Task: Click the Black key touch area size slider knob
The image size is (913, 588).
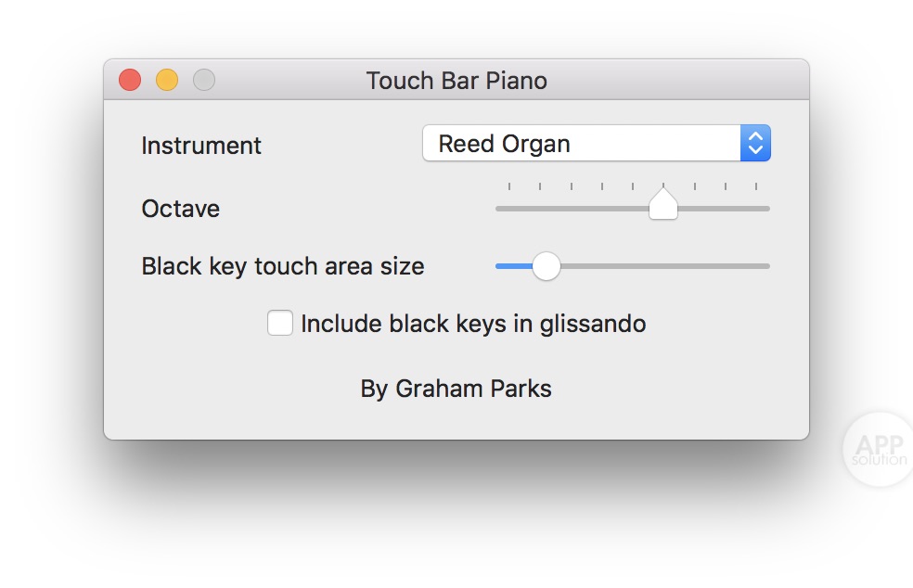Action: (x=547, y=266)
